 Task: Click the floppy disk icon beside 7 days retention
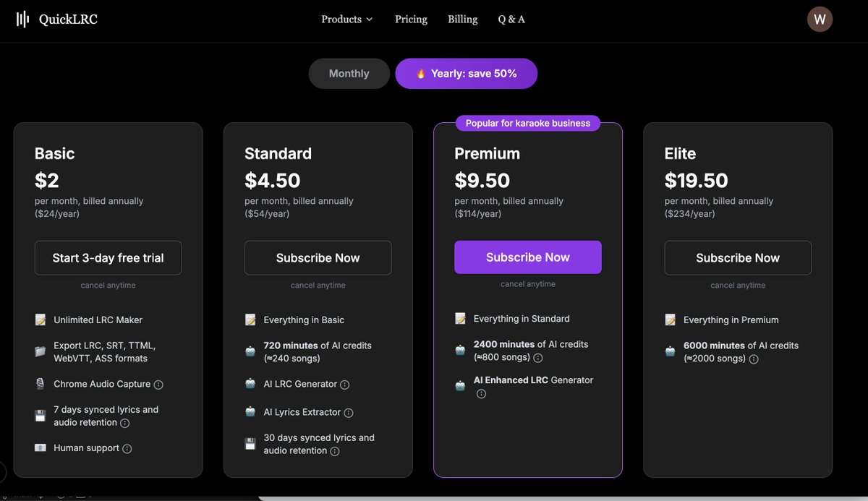(41, 416)
